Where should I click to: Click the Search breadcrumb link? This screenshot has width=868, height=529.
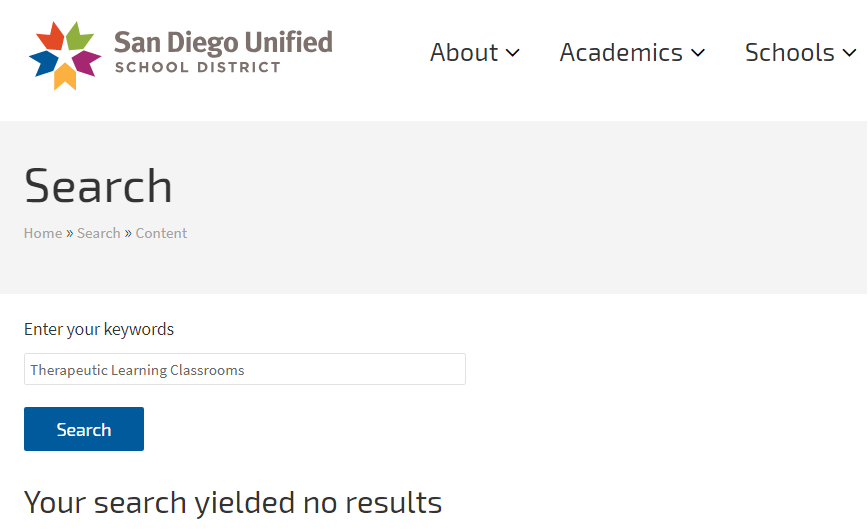99,233
